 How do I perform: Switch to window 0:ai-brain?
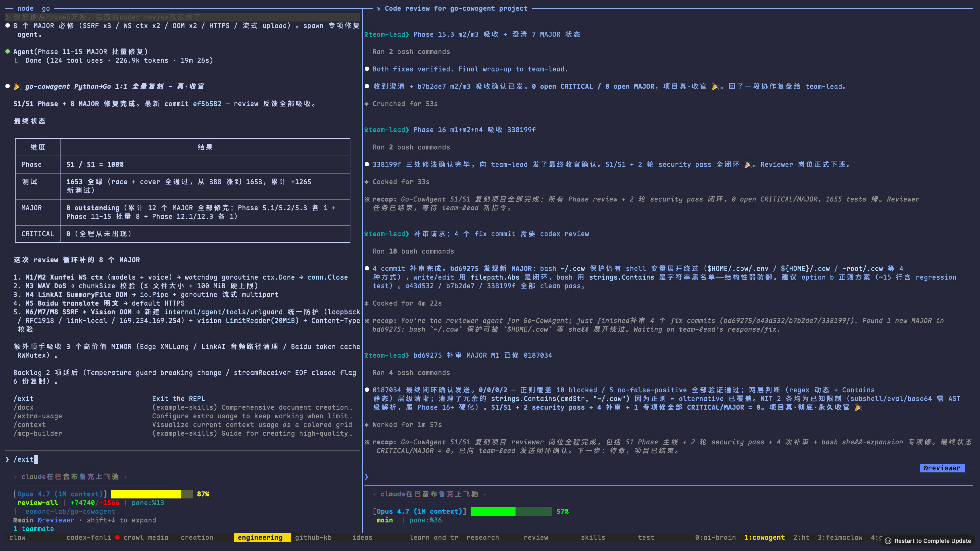[x=715, y=537]
